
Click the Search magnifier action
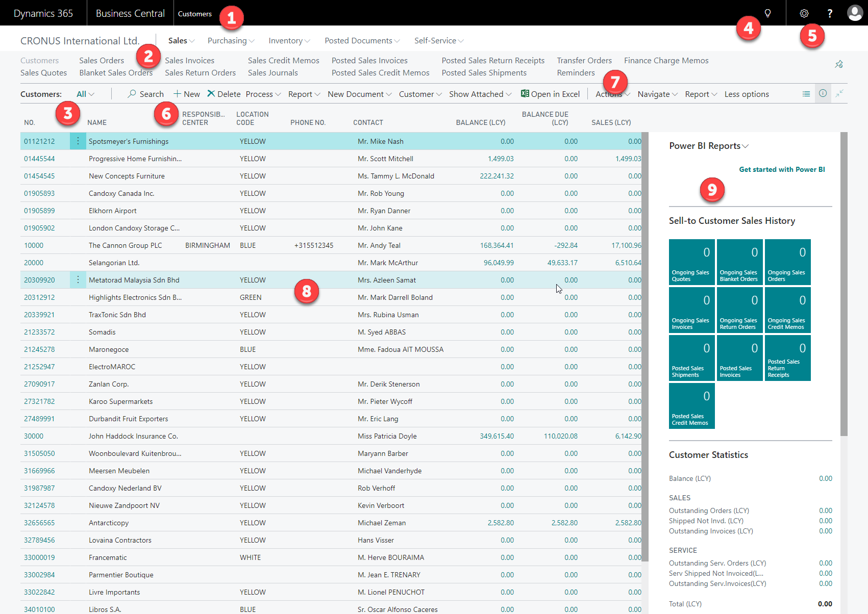(145, 94)
